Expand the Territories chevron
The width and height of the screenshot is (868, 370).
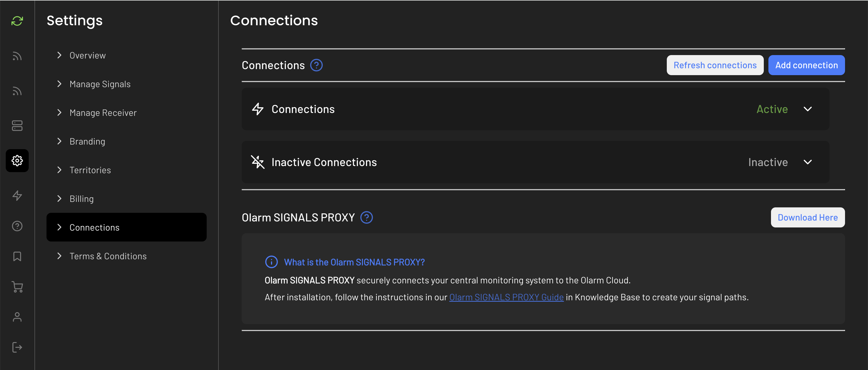point(59,170)
